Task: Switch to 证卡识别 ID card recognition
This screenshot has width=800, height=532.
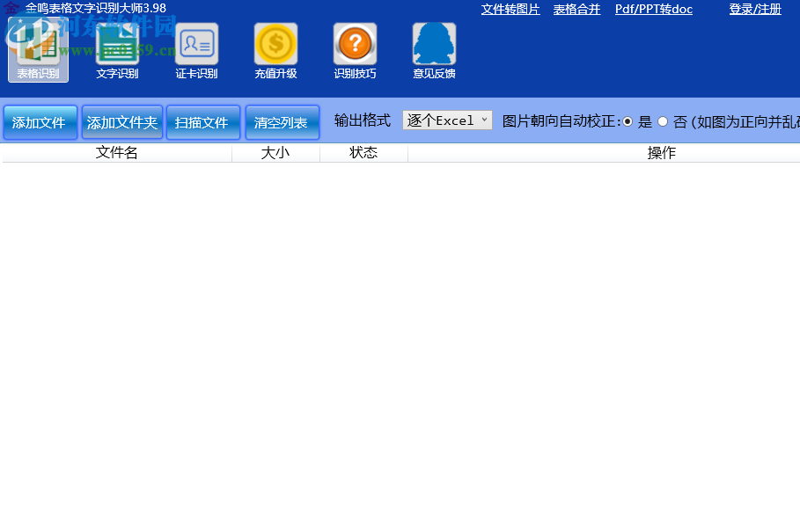Action: (x=196, y=50)
